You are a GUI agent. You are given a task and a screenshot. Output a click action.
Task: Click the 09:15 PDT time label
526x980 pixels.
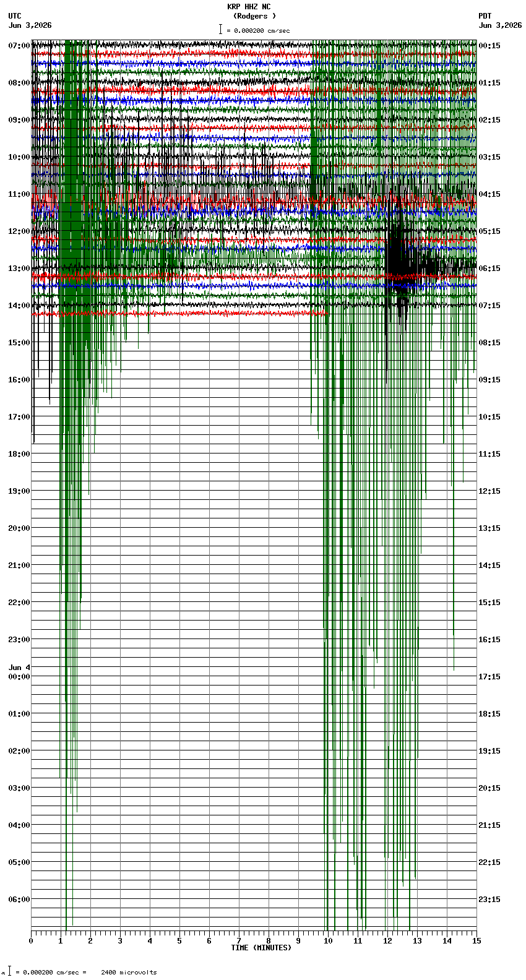[x=489, y=380]
